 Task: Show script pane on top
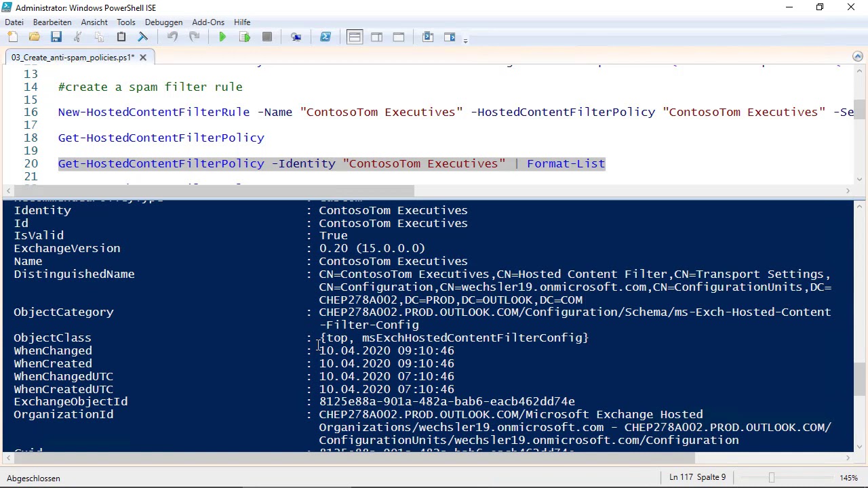point(355,37)
